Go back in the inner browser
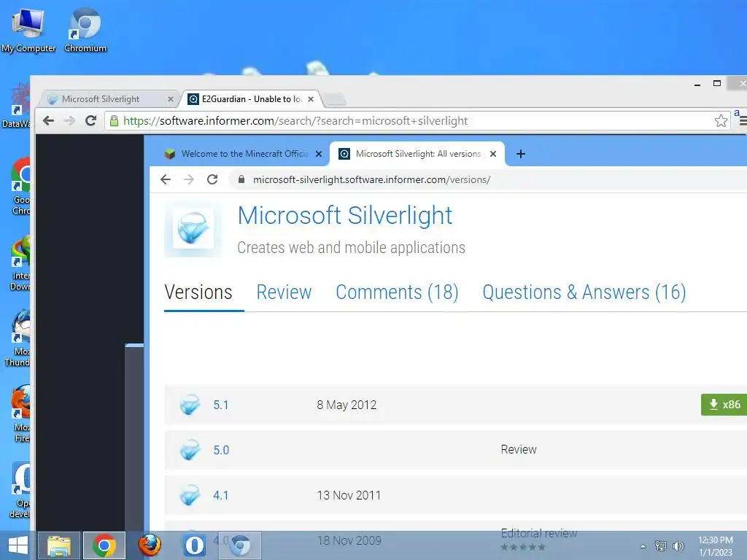This screenshot has width=747, height=560. (x=166, y=179)
